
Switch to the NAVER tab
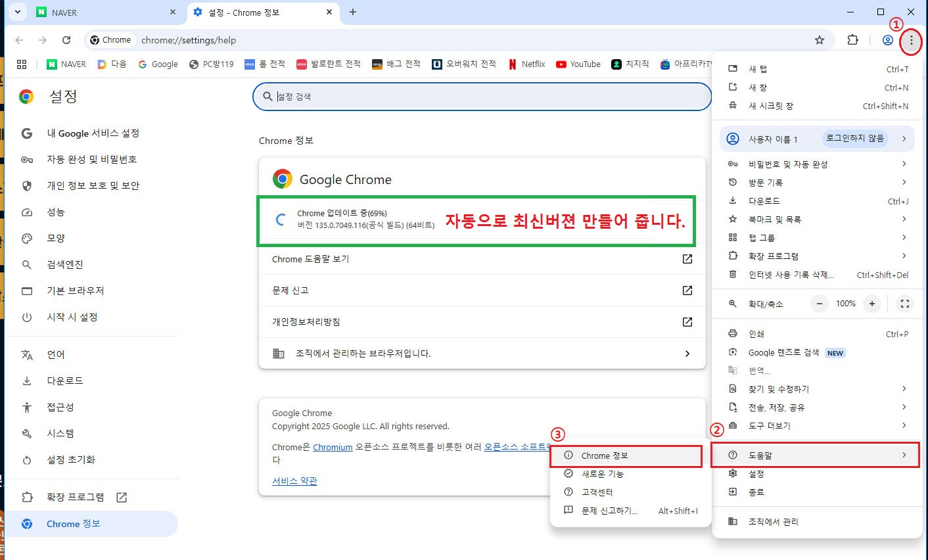pos(106,12)
